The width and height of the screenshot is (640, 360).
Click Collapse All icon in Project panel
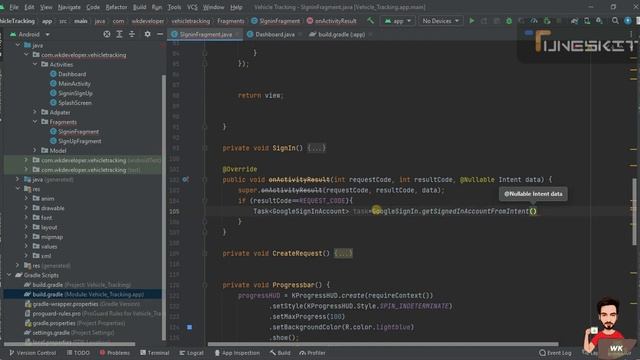[132, 34]
